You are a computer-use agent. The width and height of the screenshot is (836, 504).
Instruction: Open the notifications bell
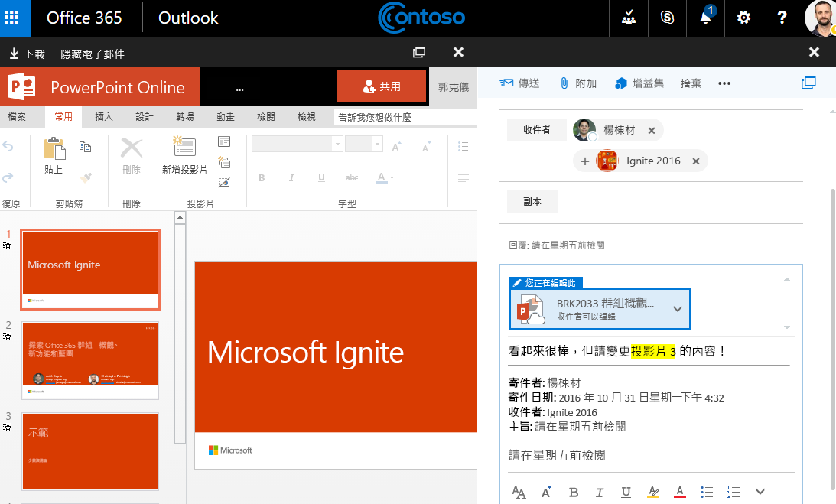pos(705,18)
